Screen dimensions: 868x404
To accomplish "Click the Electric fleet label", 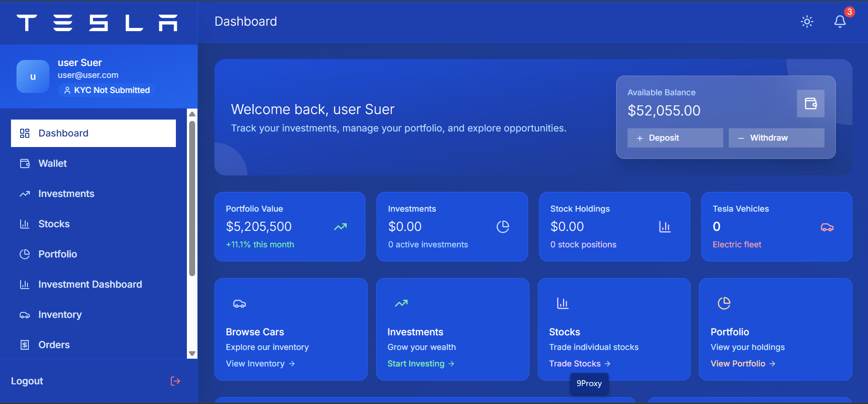I will point(737,245).
